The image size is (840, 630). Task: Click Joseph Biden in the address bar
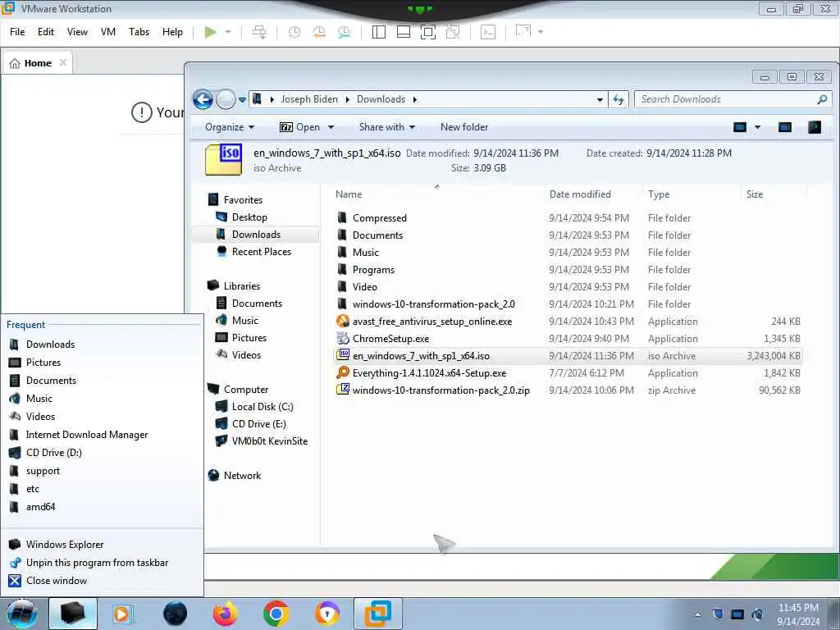pyautogui.click(x=309, y=99)
